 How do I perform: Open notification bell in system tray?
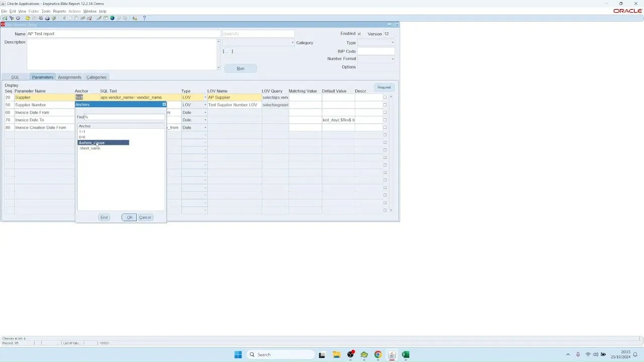click(635, 354)
